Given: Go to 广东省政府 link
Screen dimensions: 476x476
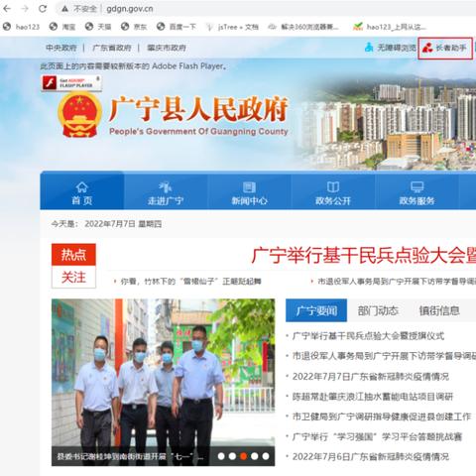Looking at the screenshot, I should 112,48.
